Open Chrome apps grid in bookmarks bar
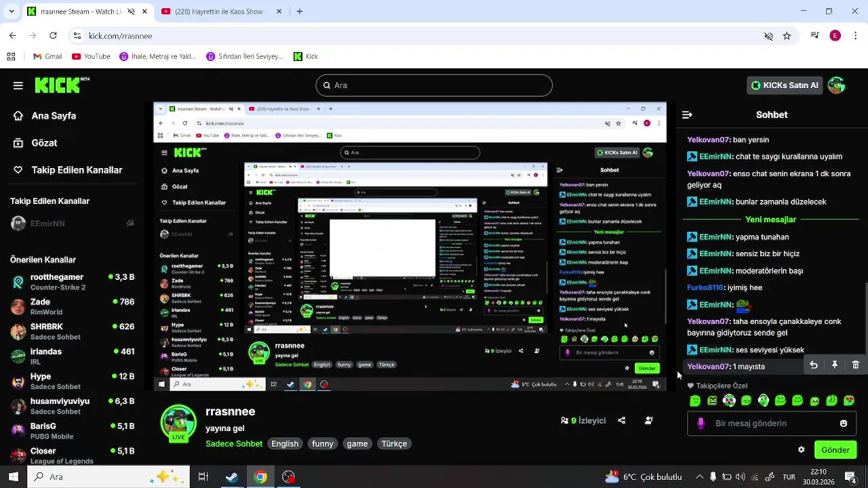The height and width of the screenshot is (488, 868). [11, 57]
